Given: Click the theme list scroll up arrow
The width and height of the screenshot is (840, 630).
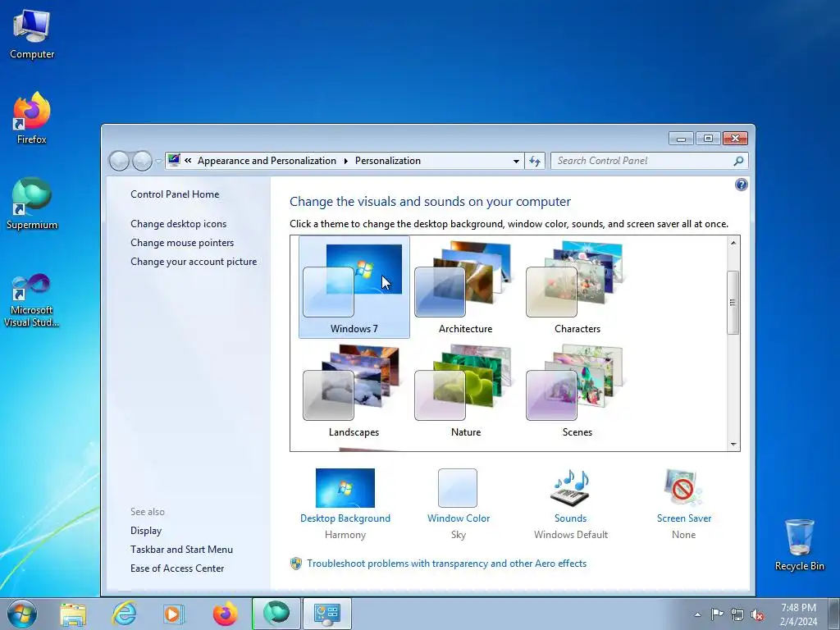Looking at the screenshot, I should click(733, 243).
